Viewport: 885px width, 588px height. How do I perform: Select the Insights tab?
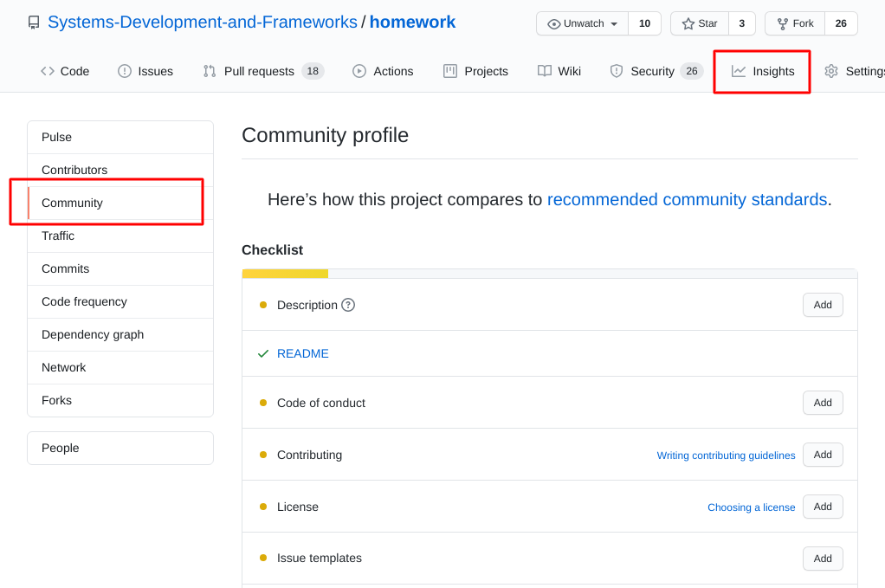click(x=763, y=71)
